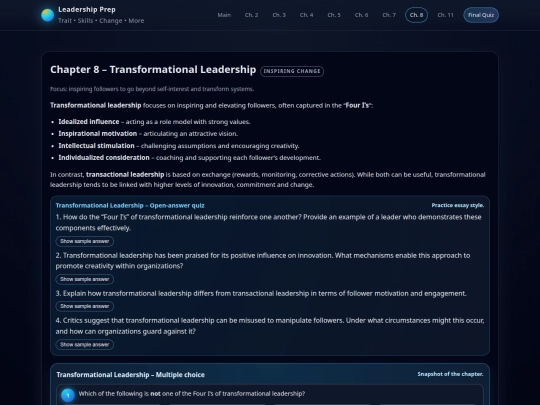The image size is (540, 405).
Task: Go to Ch. 2 tab
Action: pyautogui.click(x=251, y=15)
